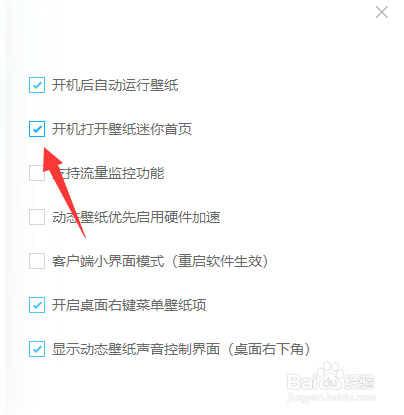The image size is (404, 415).
Task: Click the 动态壁纸优先启用硬件加速 label text
Action: (x=136, y=217)
